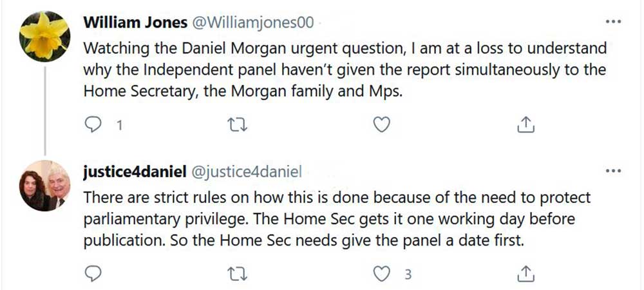The image size is (644, 290).
Task: Reply to William Jones's tweet
Action: 94,124
